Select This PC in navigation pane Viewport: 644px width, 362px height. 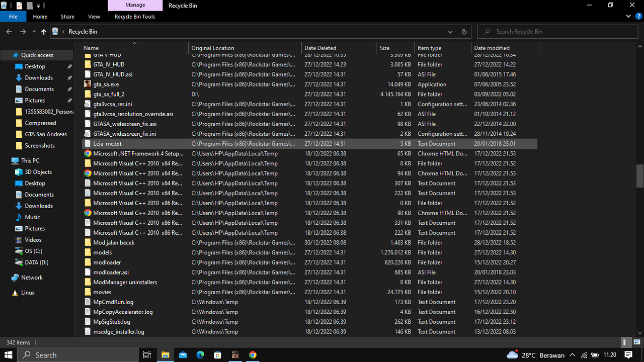tap(30, 161)
